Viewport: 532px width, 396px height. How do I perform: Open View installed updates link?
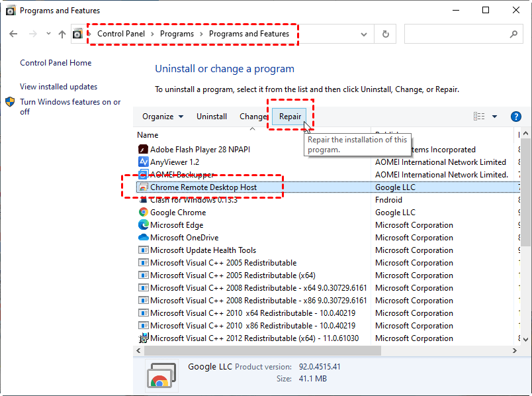[59, 87]
